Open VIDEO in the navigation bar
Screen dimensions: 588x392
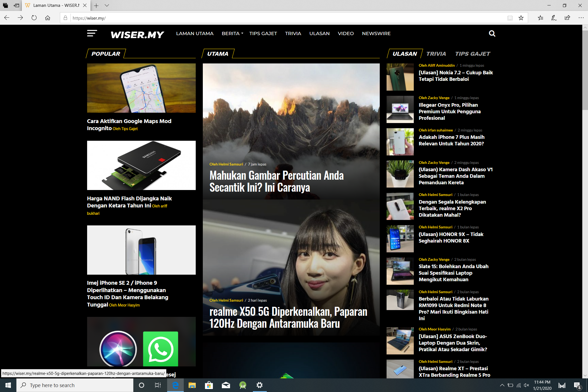coord(346,33)
